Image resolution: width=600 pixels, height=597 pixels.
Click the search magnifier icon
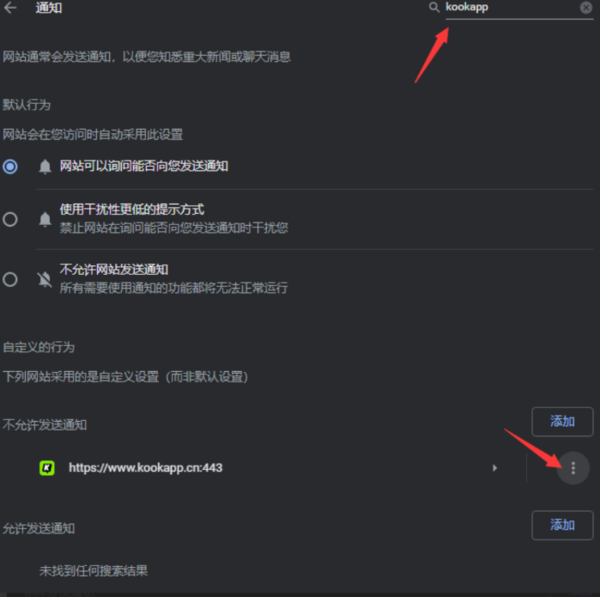tap(434, 7)
